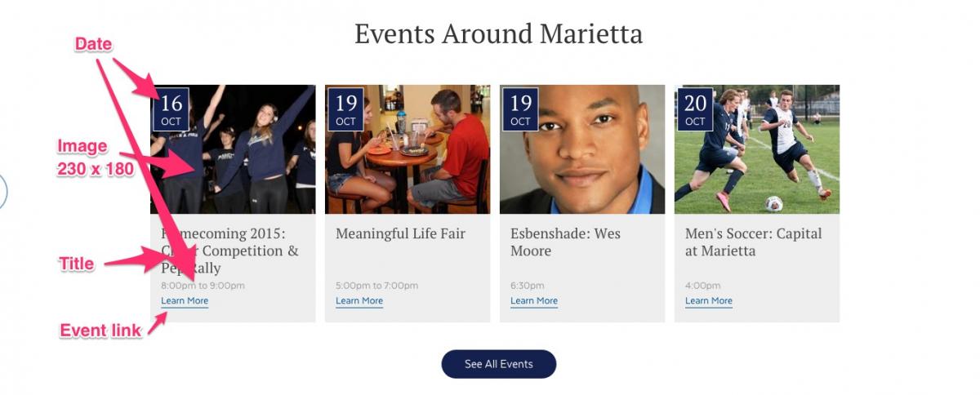The image size is (980, 395).
Task: Follow Learn More link for Esbenshade event
Action: 534,301
